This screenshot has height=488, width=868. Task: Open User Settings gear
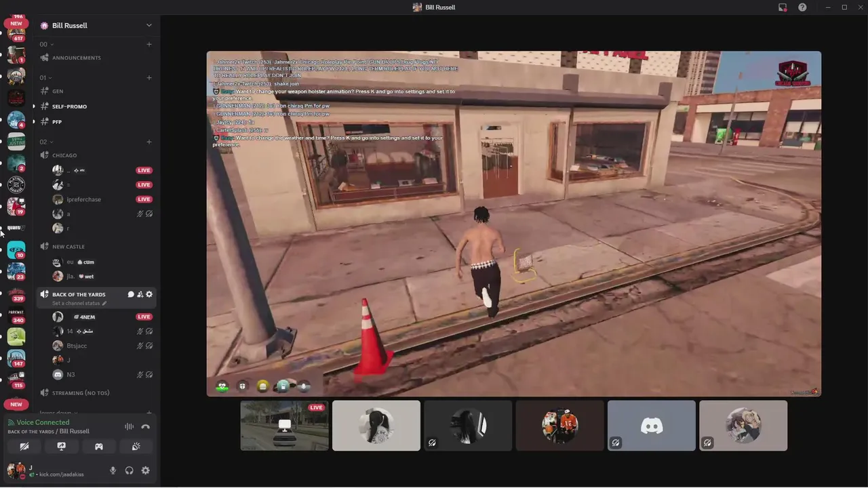(145, 470)
